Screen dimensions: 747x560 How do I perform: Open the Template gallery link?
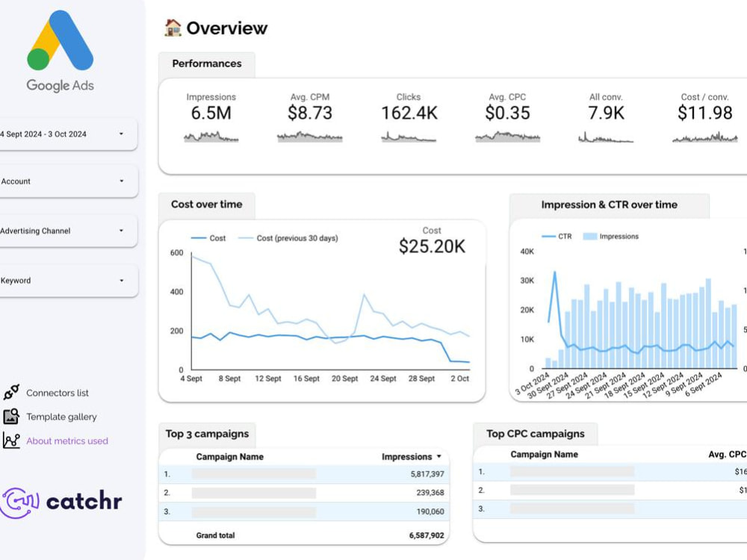click(61, 417)
